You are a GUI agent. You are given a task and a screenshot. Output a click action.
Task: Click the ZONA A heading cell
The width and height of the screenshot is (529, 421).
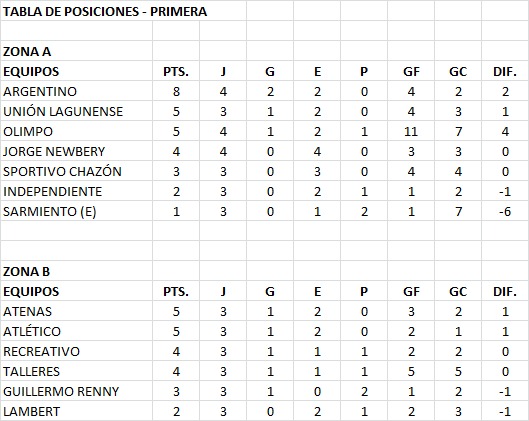coord(77,51)
